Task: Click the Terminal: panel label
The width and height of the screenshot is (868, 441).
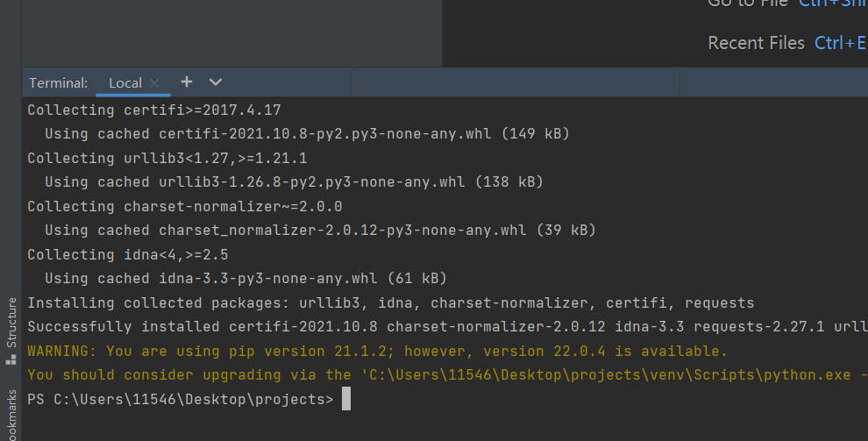Action: pos(58,83)
